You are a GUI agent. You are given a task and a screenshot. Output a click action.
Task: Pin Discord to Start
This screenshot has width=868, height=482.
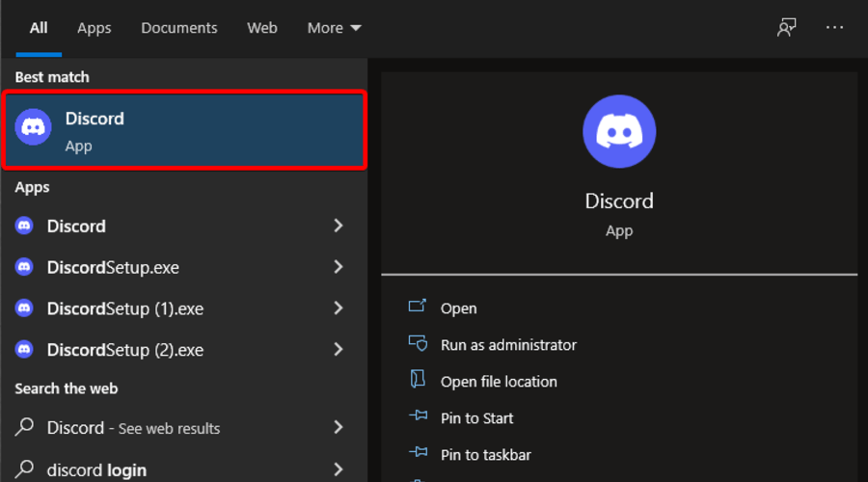click(476, 418)
